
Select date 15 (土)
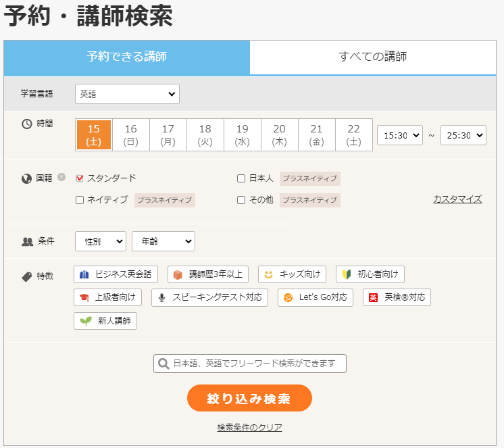(x=94, y=135)
